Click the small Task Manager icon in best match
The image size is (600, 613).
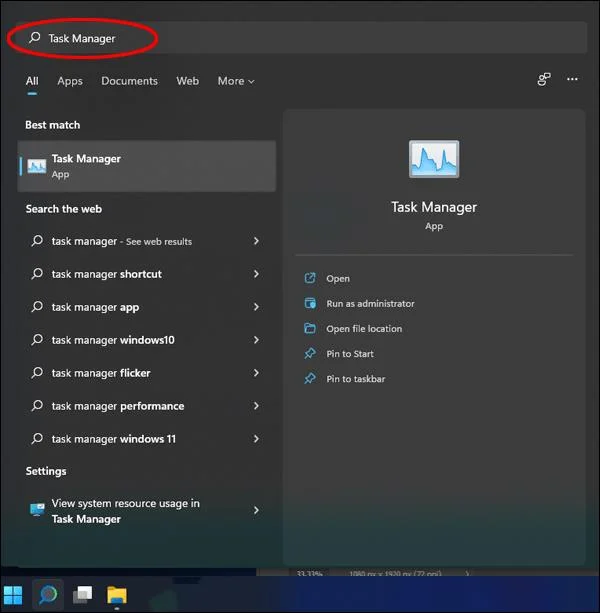(x=37, y=167)
